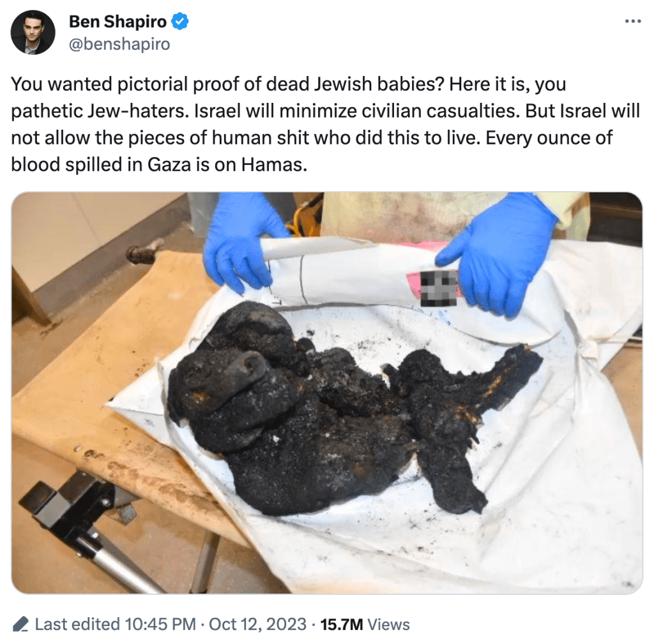Click the 10:45 PM timestamp
The height and width of the screenshot is (644, 654).
pyautogui.click(x=160, y=624)
